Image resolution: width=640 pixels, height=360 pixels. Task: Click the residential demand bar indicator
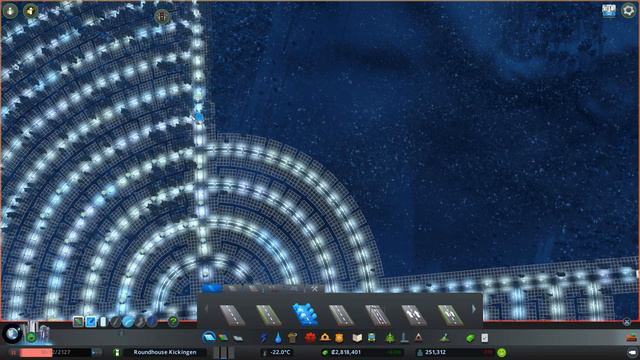point(216,352)
